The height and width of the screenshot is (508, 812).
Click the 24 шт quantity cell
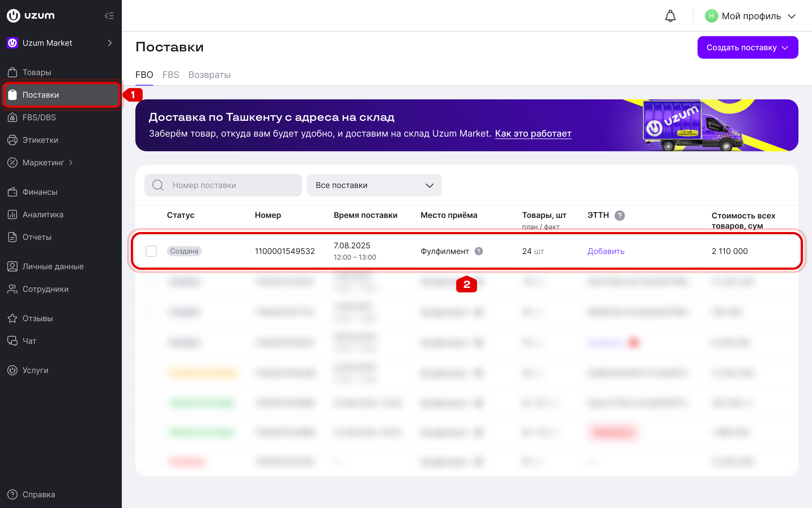coord(533,251)
